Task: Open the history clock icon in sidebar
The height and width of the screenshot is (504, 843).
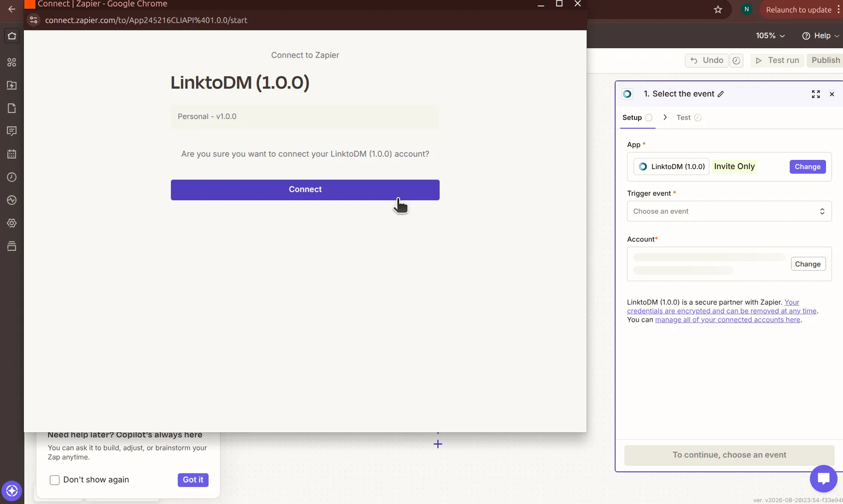Action: pyautogui.click(x=12, y=177)
